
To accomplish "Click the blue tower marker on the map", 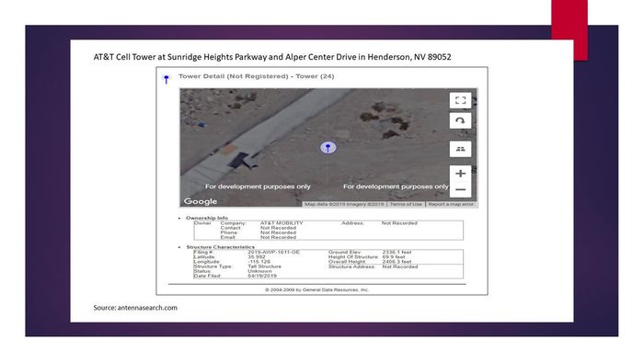I will (x=328, y=147).
